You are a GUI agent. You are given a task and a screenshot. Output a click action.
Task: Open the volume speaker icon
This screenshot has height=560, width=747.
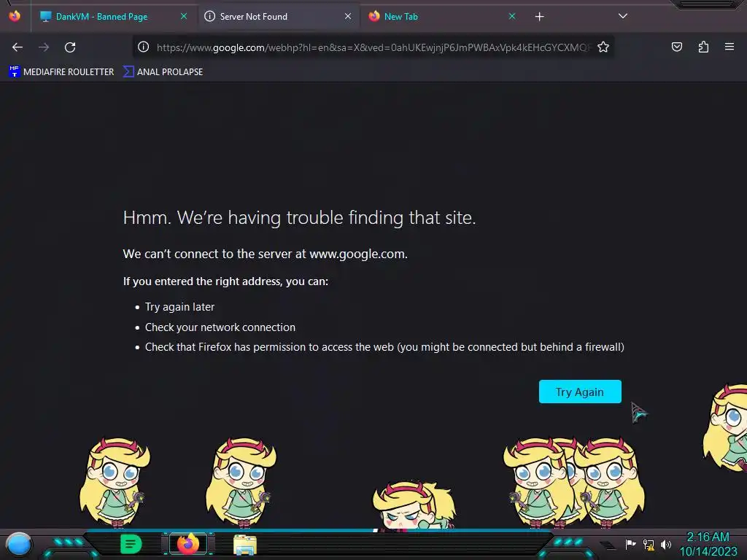point(666,544)
